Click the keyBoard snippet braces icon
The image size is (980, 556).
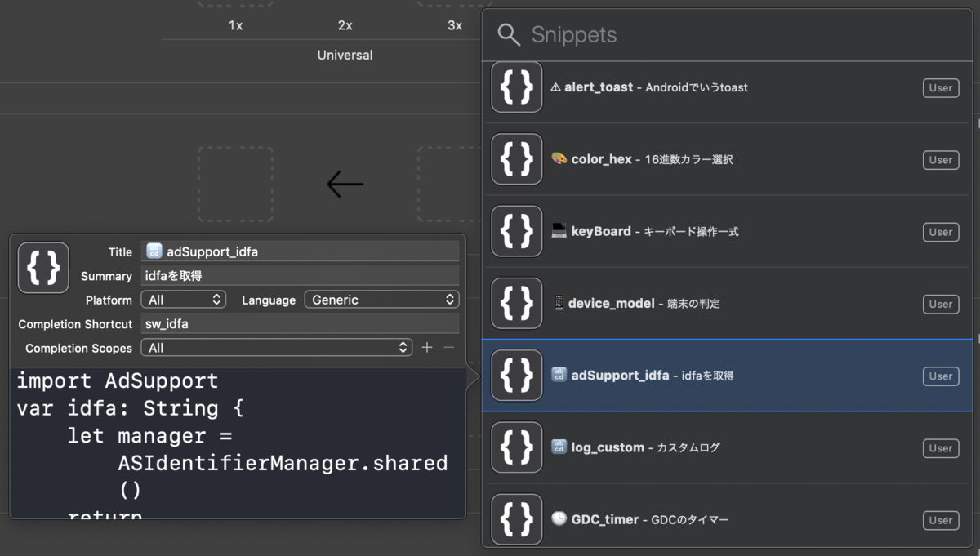(x=517, y=231)
